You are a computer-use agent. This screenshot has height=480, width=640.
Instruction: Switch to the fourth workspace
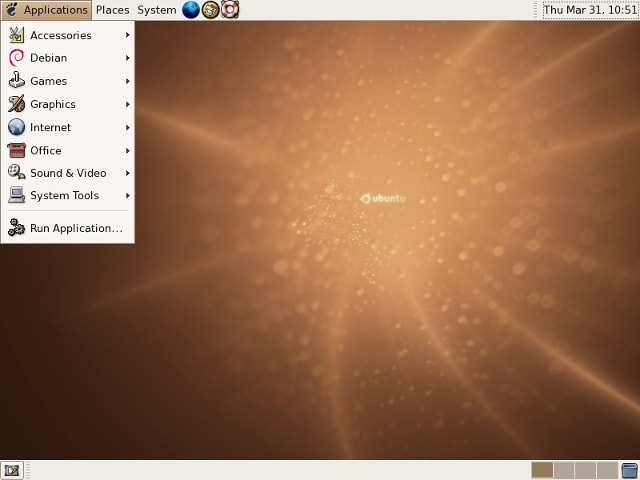607,471
